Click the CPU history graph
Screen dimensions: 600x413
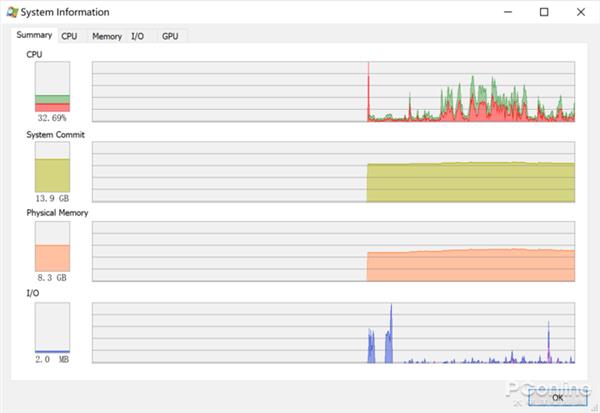click(x=333, y=92)
